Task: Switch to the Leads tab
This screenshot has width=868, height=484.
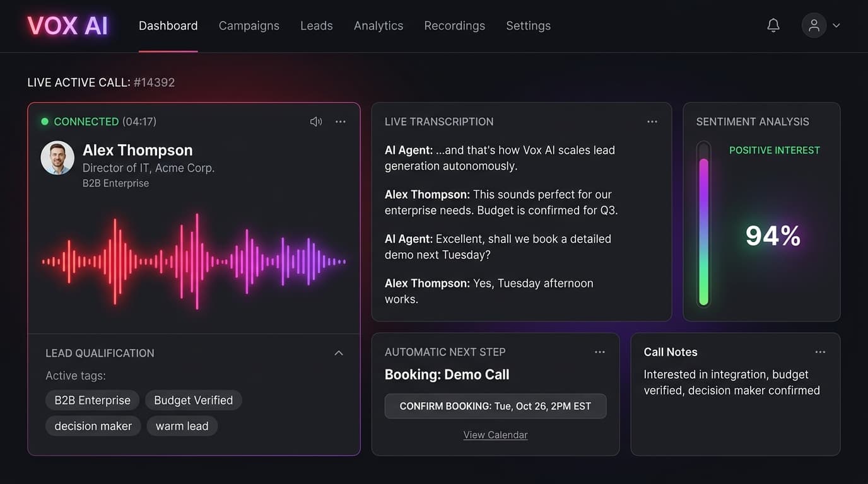Action: pyautogui.click(x=317, y=26)
